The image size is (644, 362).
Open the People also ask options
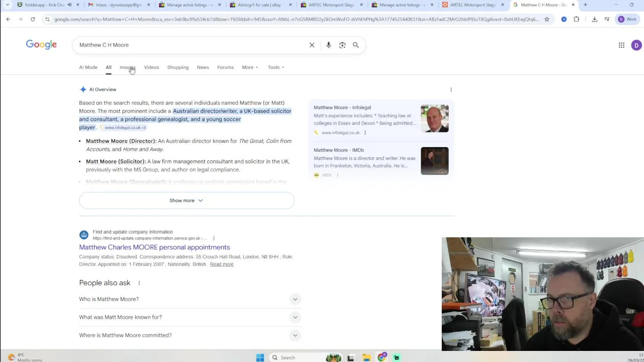tap(139, 283)
